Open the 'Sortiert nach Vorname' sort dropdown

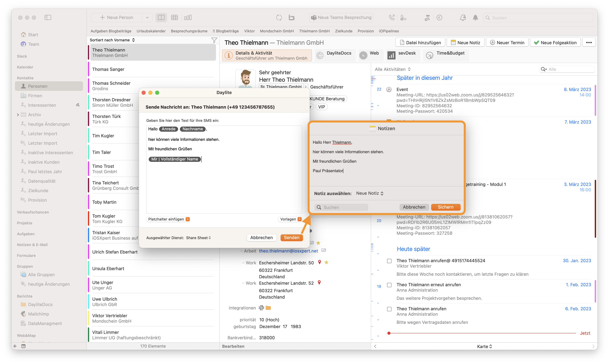(x=112, y=40)
